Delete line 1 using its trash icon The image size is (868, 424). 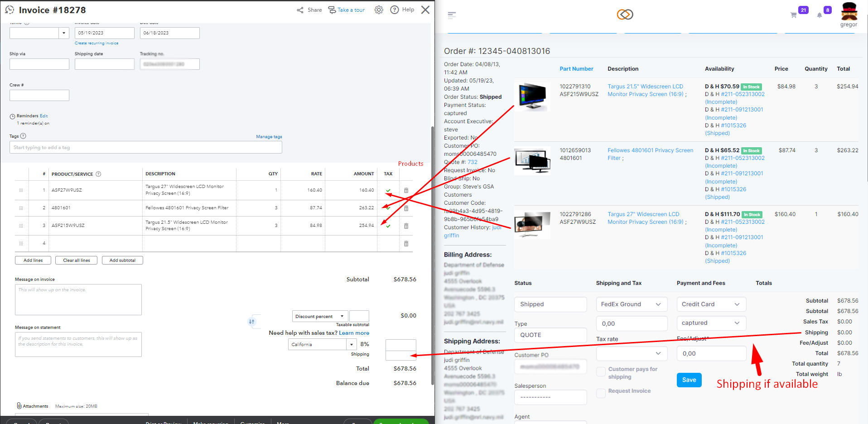point(406,191)
